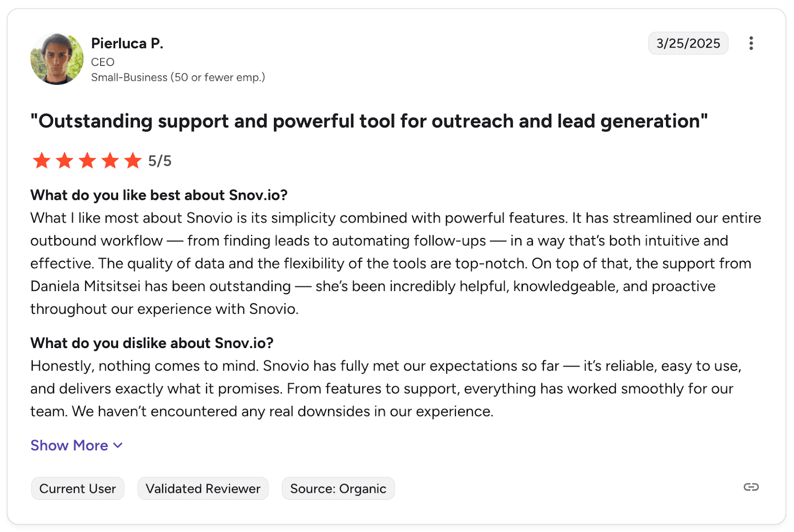Click the Small-Business company size label
Viewport: 794px width, 532px height.
tap(178, 77)
